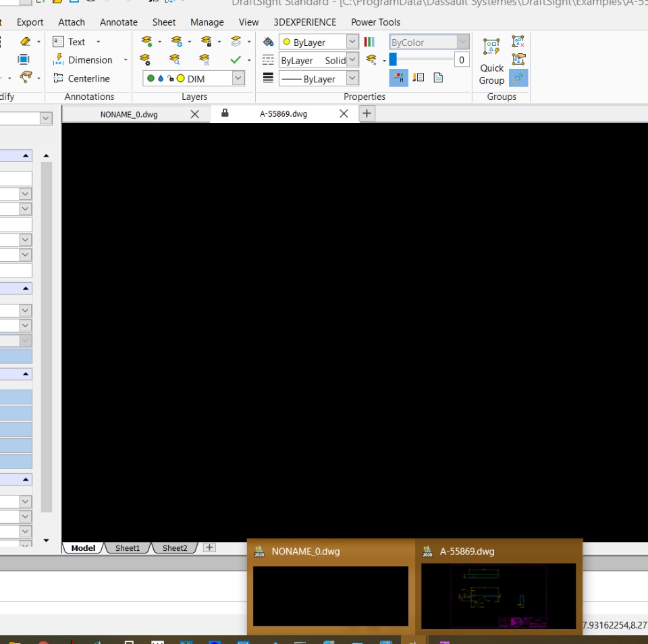The width and height of the screenshot is (648, 644).
Task: Click the side palette scrollbar down arrow
Action: pos(47,540)
